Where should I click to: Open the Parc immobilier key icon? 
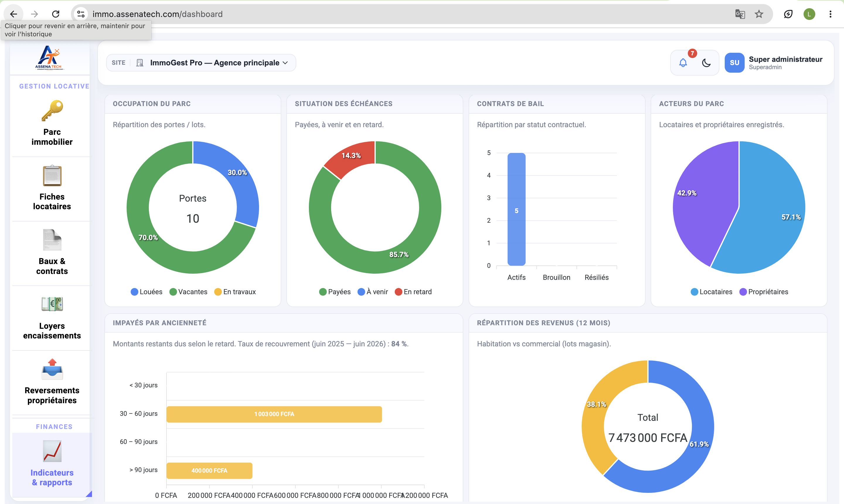(x=52, y=110)
